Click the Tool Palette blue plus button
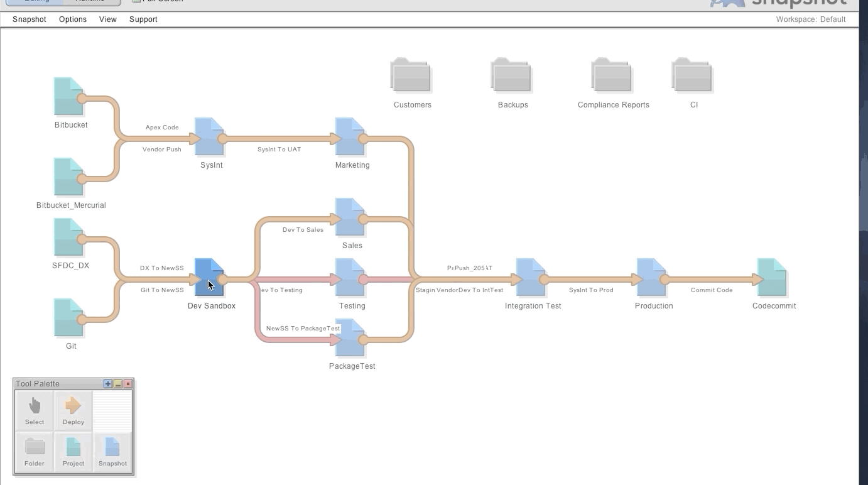The height and width of the screenshot is (485, 868). pyautogui.click(x=108, y=384)
